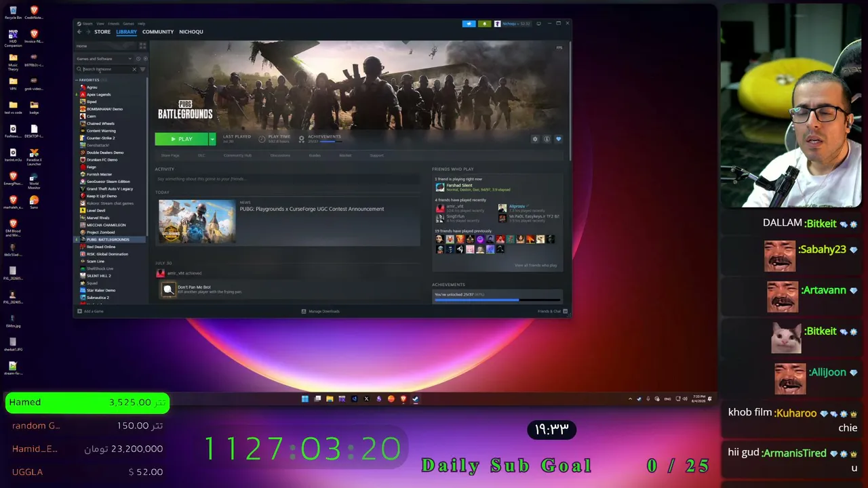
Task: Open Steam Big Picture mode icon
Action: 538,24
